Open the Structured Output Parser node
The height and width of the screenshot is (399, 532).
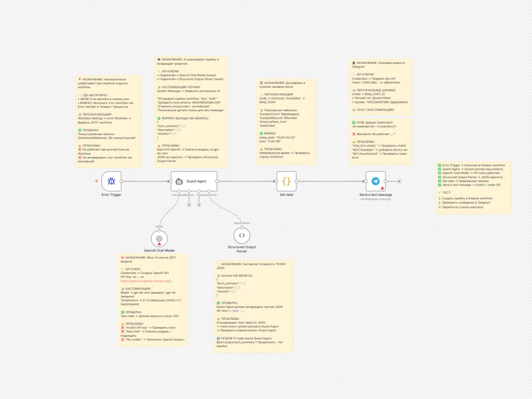(x=242, y=235)
